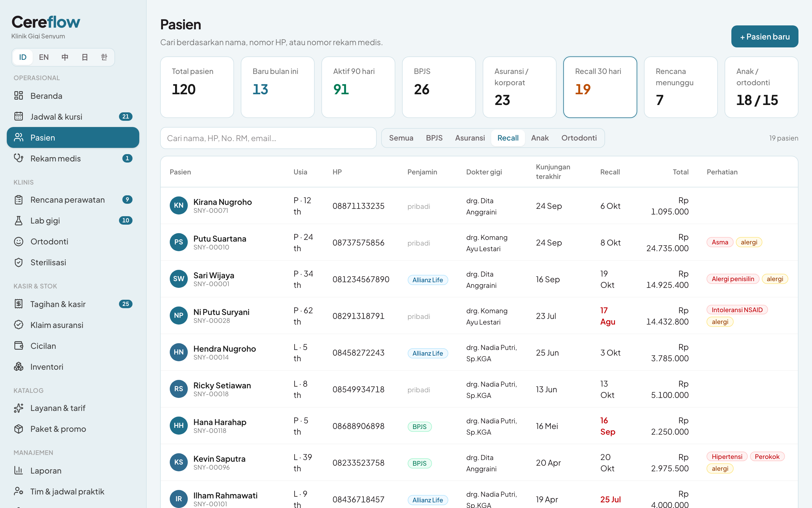Switch language to Chinese 中
The height and width of the screenshot is (508, 812).
(65, 57)
